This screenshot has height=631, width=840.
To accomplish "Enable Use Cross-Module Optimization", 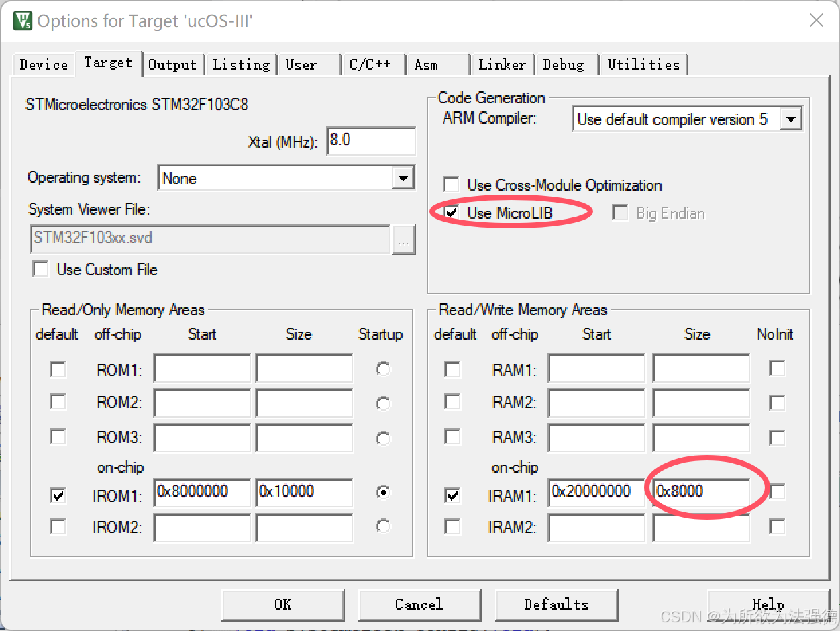I will (450, 185).
